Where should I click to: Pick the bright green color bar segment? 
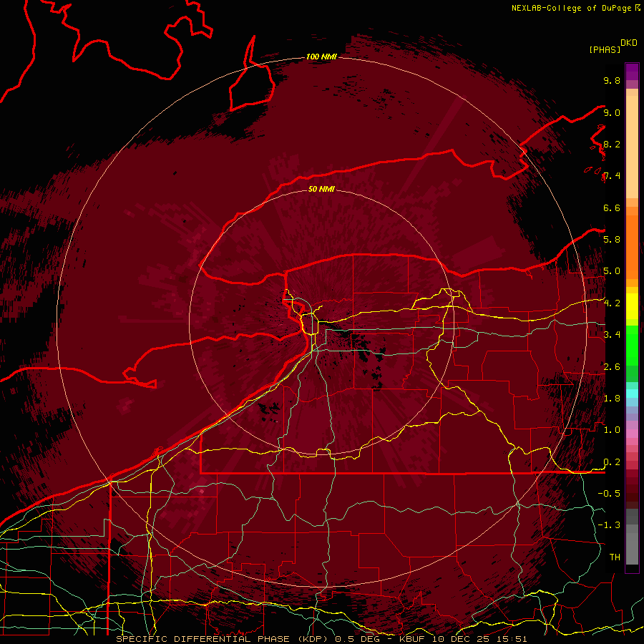point(632,344)
